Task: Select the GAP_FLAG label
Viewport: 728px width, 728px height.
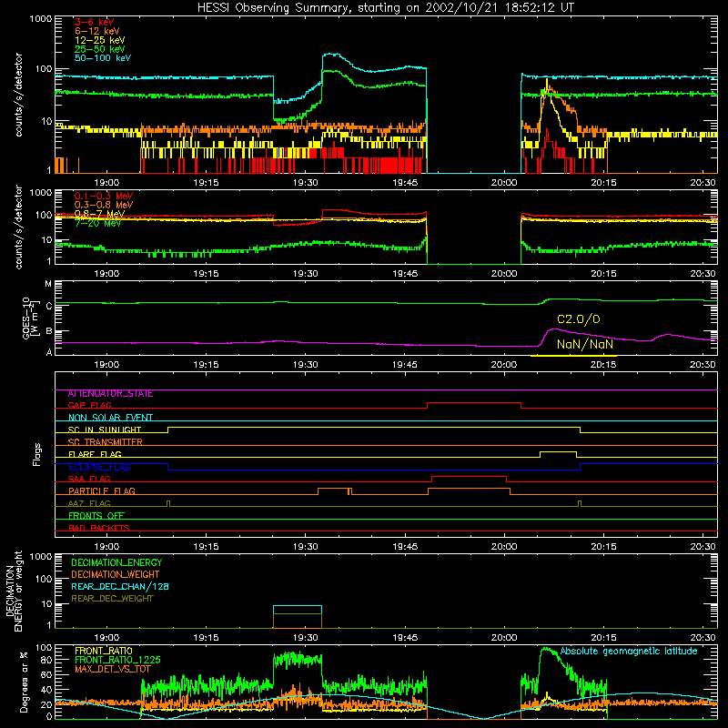Action: pos(89,405)
